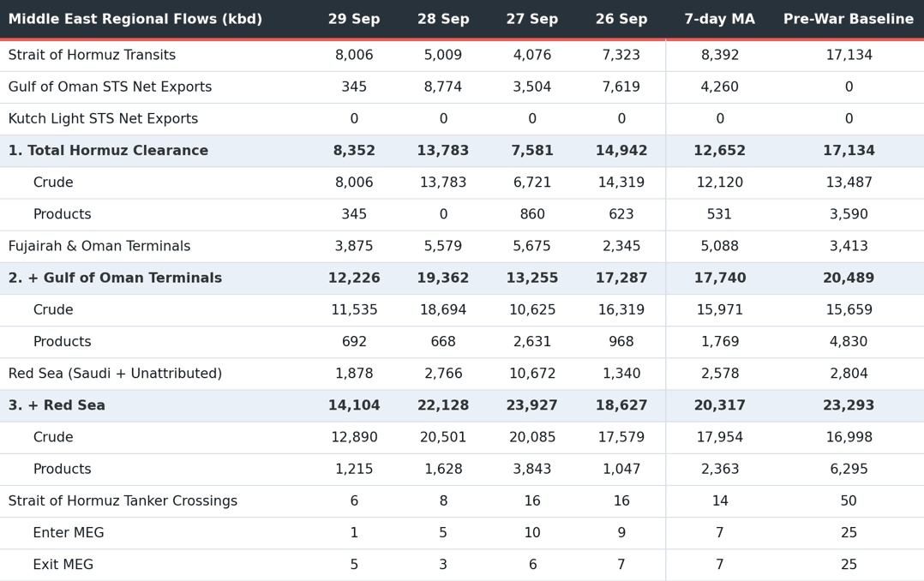Click the 17,954 crude 7-day MA value
924x581 pixels.
tap(719, 437)
